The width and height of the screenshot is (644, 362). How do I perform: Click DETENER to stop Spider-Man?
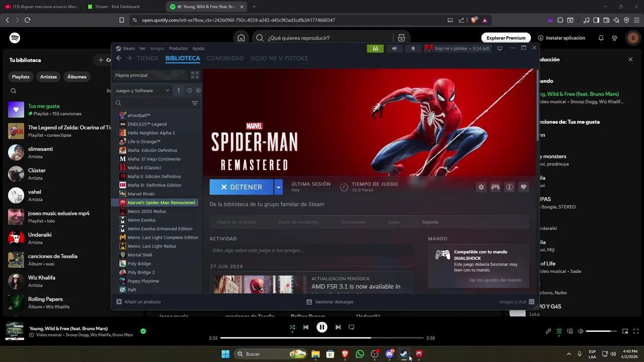click(242, 187)
